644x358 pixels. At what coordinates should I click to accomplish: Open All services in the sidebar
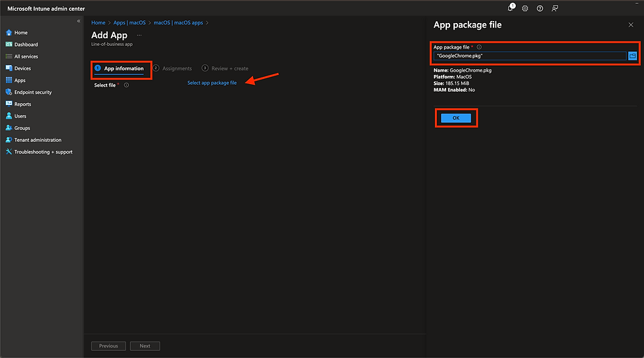[26, 56]
